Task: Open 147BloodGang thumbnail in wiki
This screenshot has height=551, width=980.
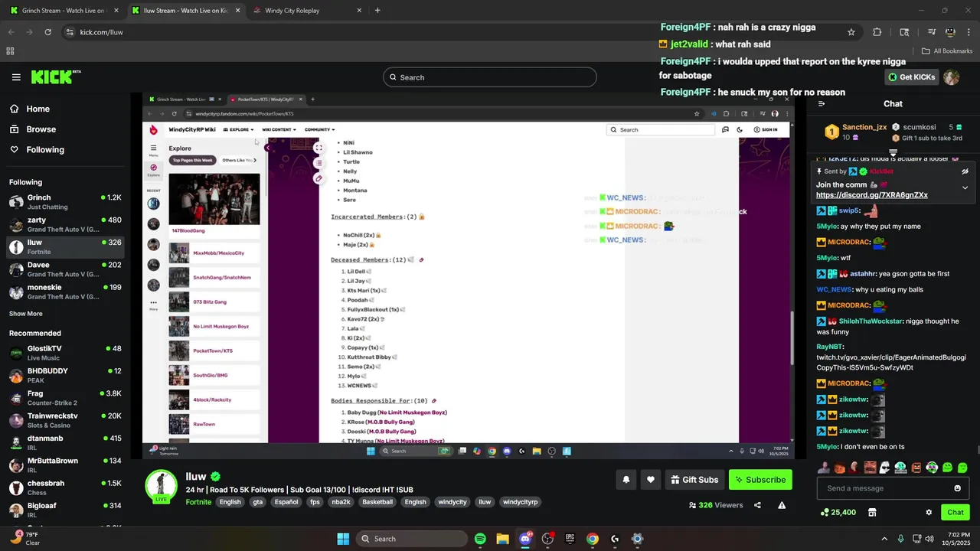Action: coord(214,199)
